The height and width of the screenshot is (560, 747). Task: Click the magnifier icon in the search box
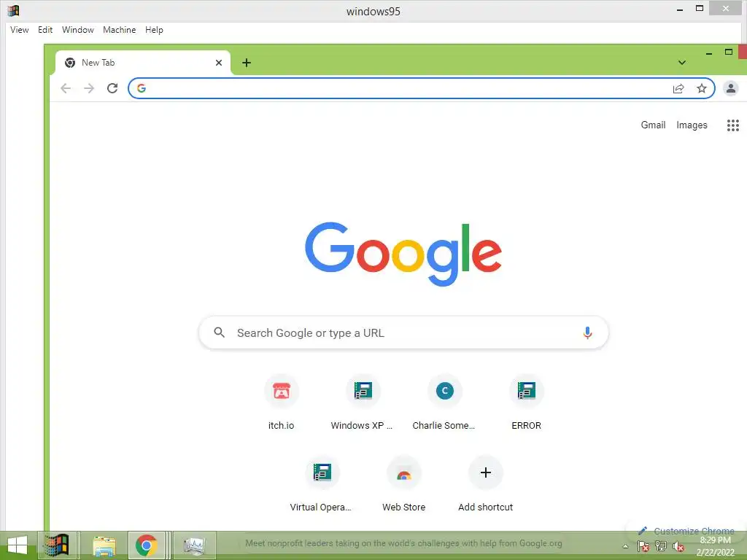pyautogui.click(x=219, y=332)
